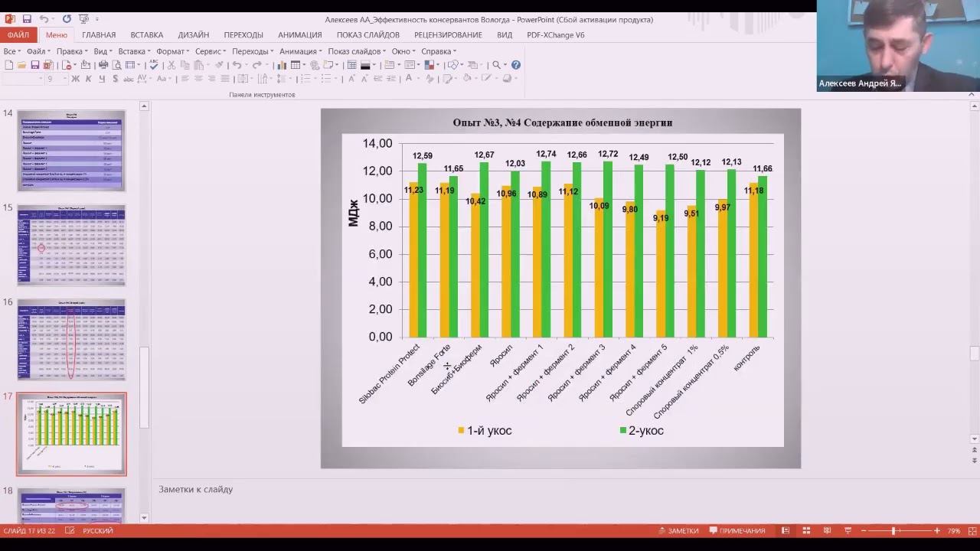Image resolution: width=980 pixels, height=551 pixels.
Task: Click Fit slide to window icon
Action: pyautogui.click(x=971, y=530)
